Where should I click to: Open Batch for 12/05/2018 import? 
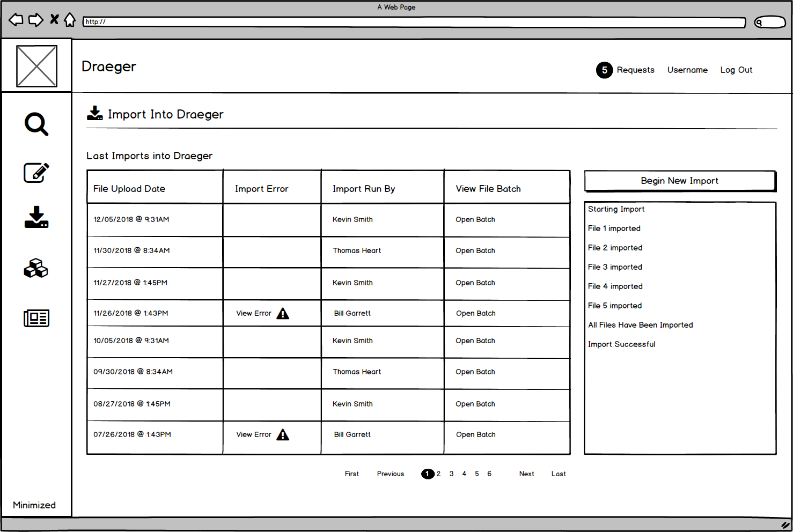click(x=475, y=220)
